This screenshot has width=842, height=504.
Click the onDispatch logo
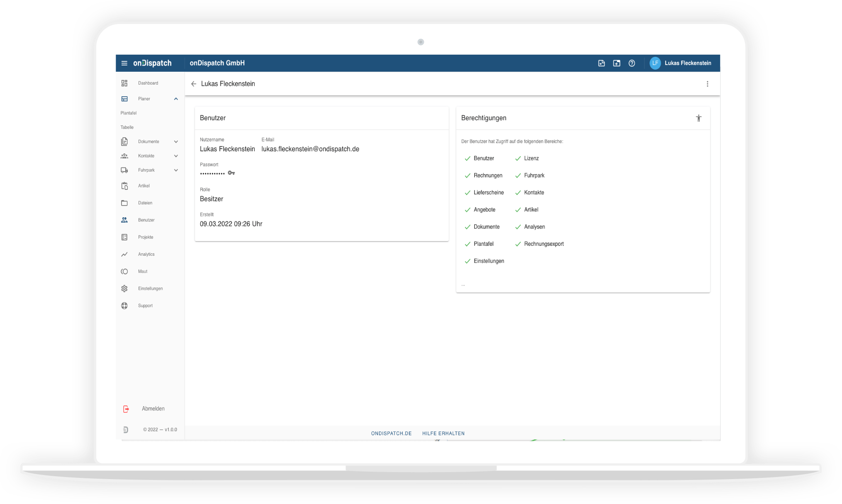pos(152,63)
